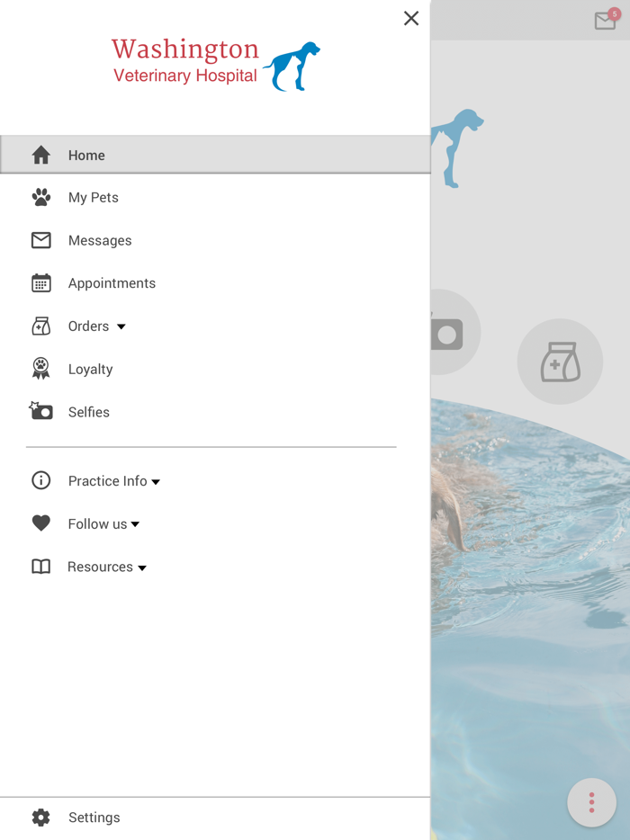630x840 pixels.
Task: Click the Orders medicine bag icon in the menu
Action: coord(40,326)
